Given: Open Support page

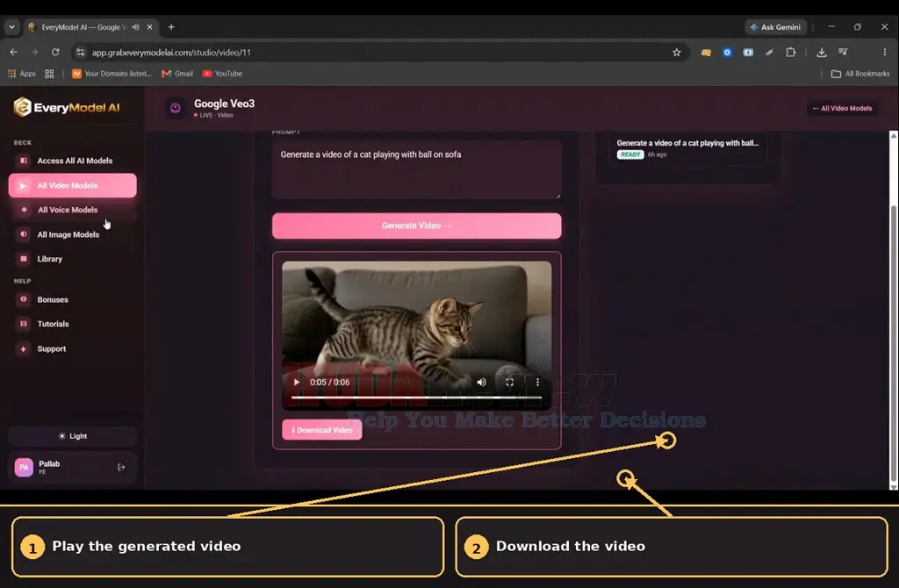Looking at the screenshot, I should pos(73,348).
